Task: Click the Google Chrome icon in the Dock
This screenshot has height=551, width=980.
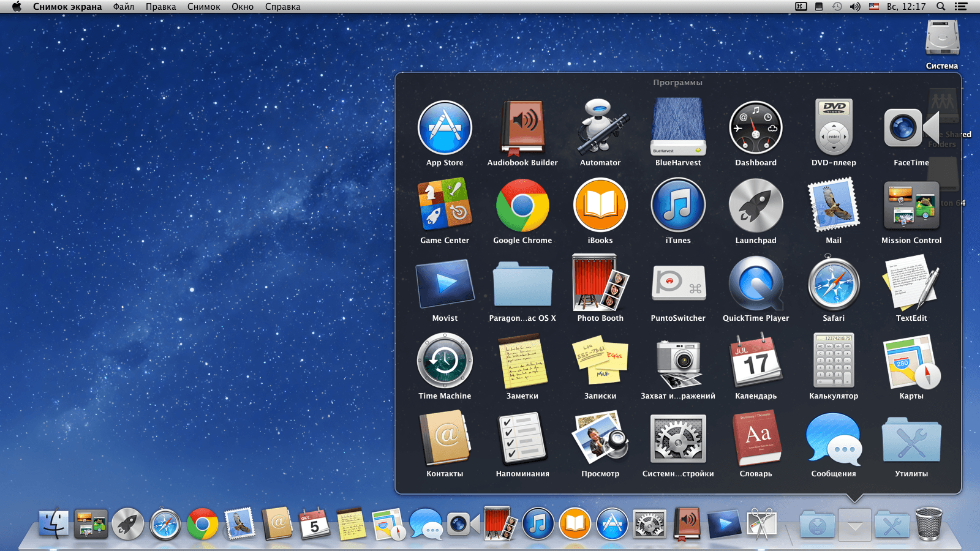Action: [x=203, y=524]
